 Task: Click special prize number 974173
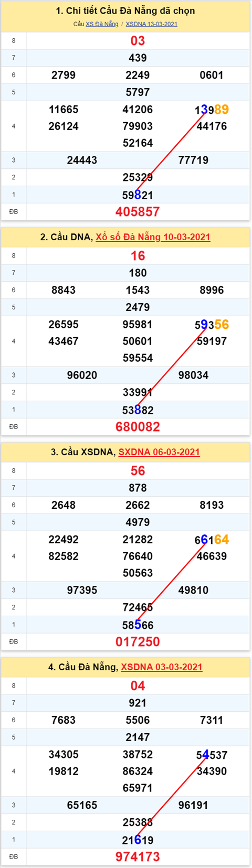(138, 857)
